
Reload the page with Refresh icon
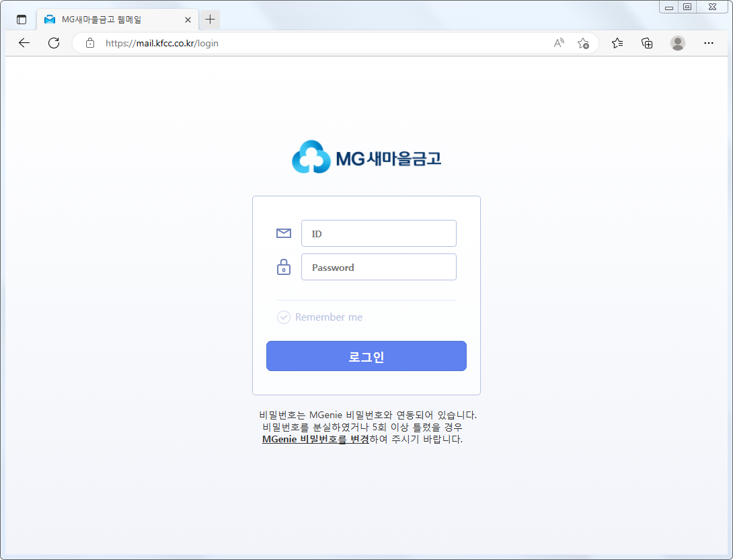[x=54, y=43]
